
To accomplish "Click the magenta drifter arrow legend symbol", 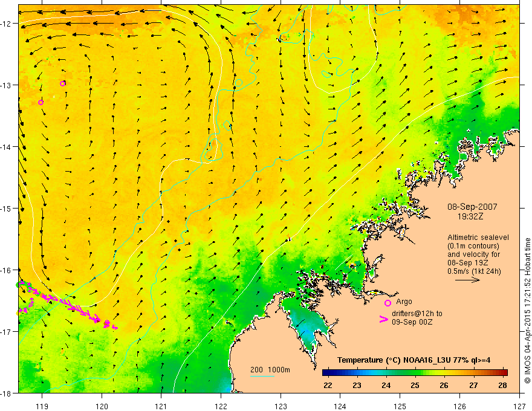I will click(x=384, y=319).
